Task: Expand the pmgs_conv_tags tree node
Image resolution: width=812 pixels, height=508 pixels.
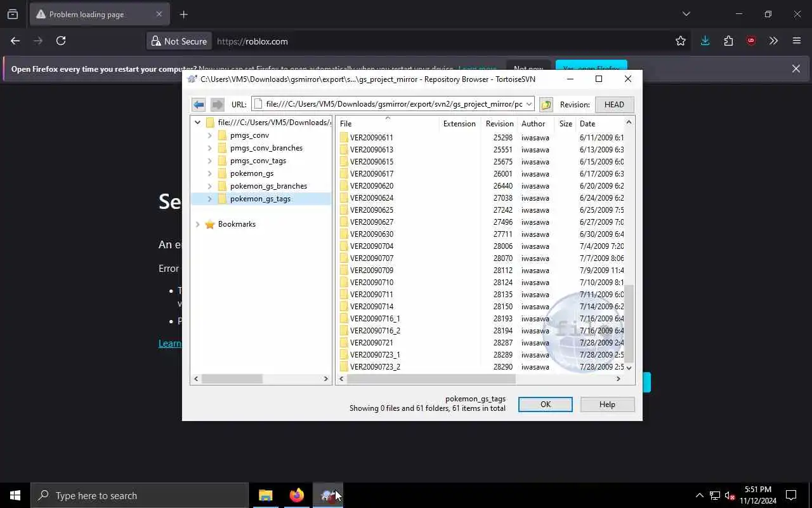Action: (x=210, y=161)
